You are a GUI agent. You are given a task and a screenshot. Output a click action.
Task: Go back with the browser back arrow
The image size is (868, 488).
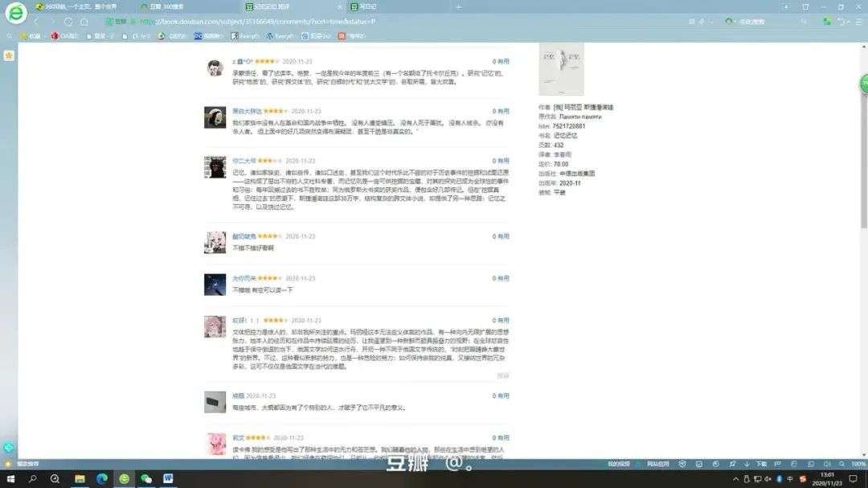pos(36,22)
